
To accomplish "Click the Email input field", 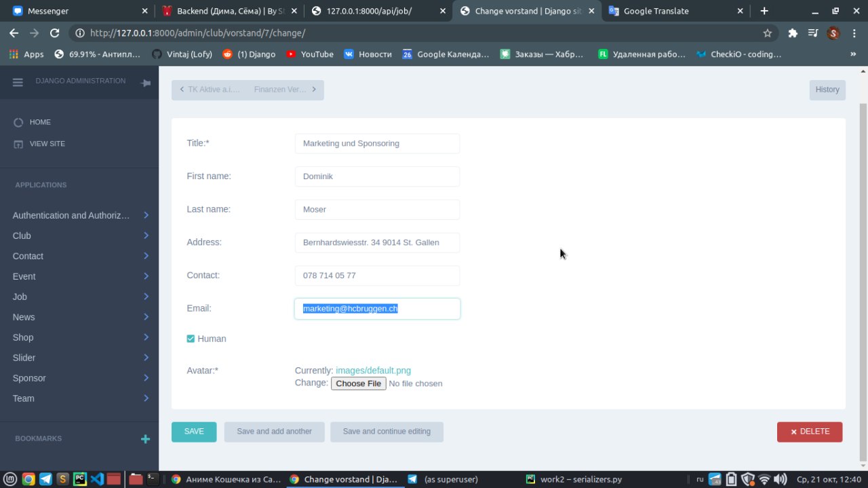I will [x=377, y=309].
